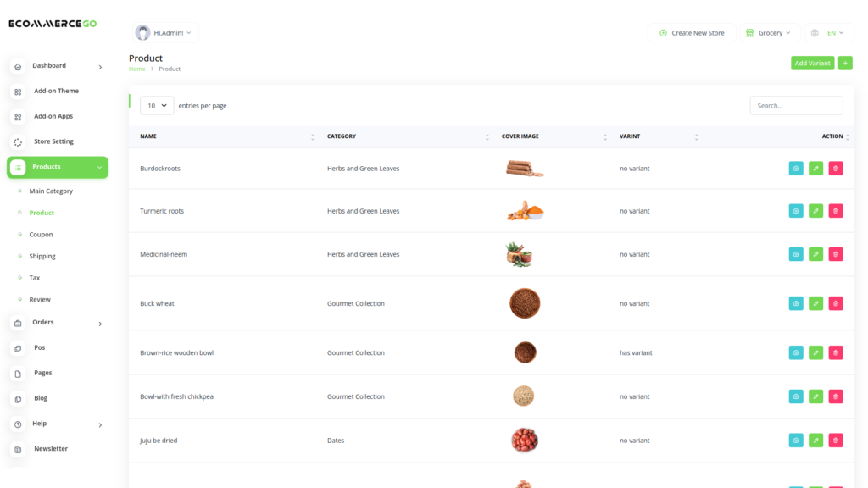Viewport: 868px width, 488px height.
Task: Click the Pos icon in the sidebar
Action: [17, 347]
